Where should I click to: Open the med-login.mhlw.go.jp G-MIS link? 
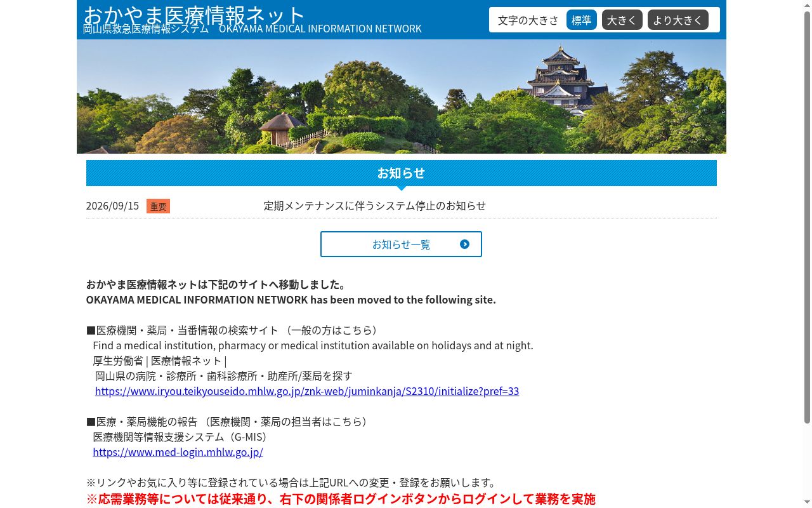point(178,452)
